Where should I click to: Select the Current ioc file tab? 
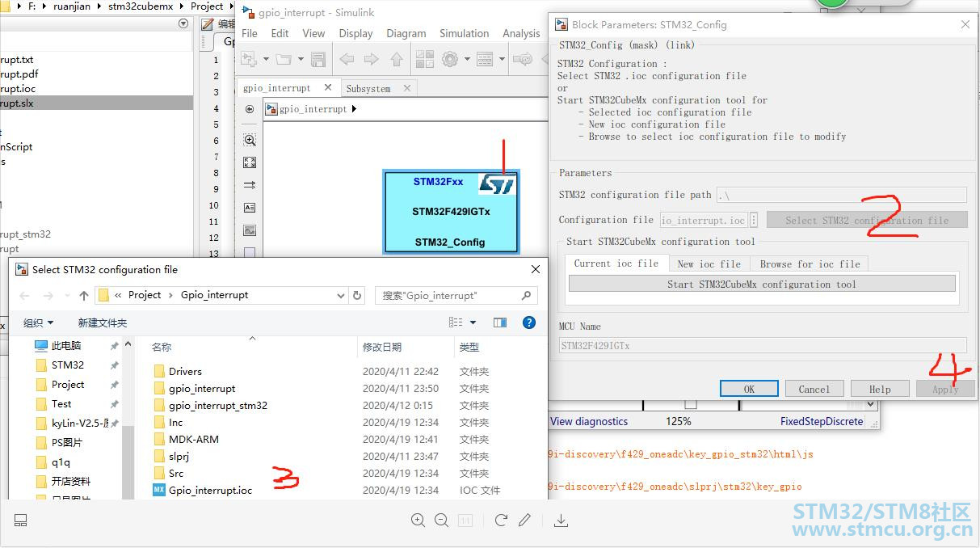coord(616,263)
